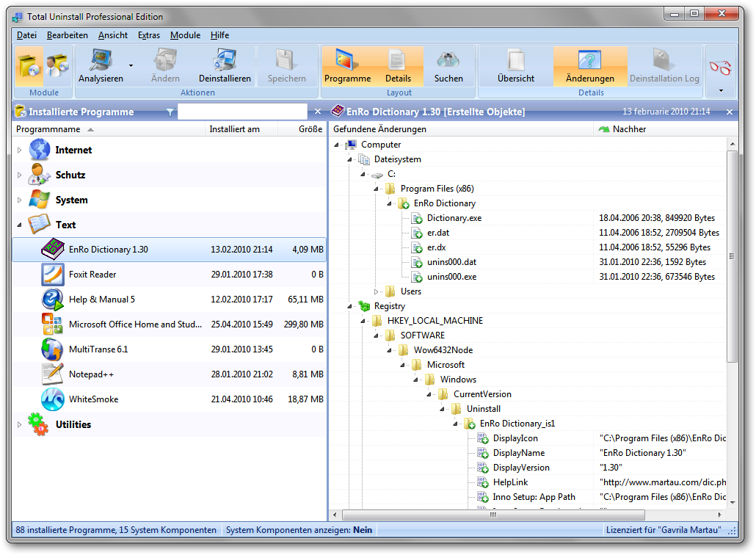The image size is (756, 555).
Task: Clear the program filter with the X
Action: (x=318, y=112)
